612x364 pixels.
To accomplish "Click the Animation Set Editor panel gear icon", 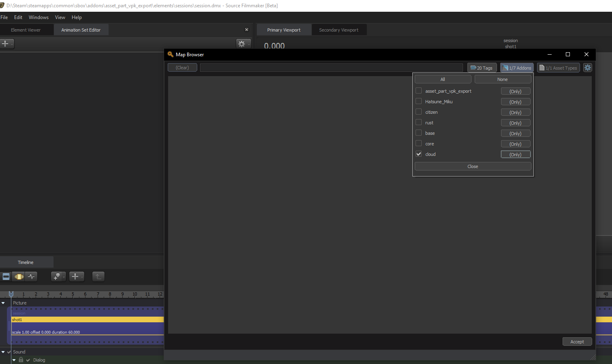I will tap(242, 43).
